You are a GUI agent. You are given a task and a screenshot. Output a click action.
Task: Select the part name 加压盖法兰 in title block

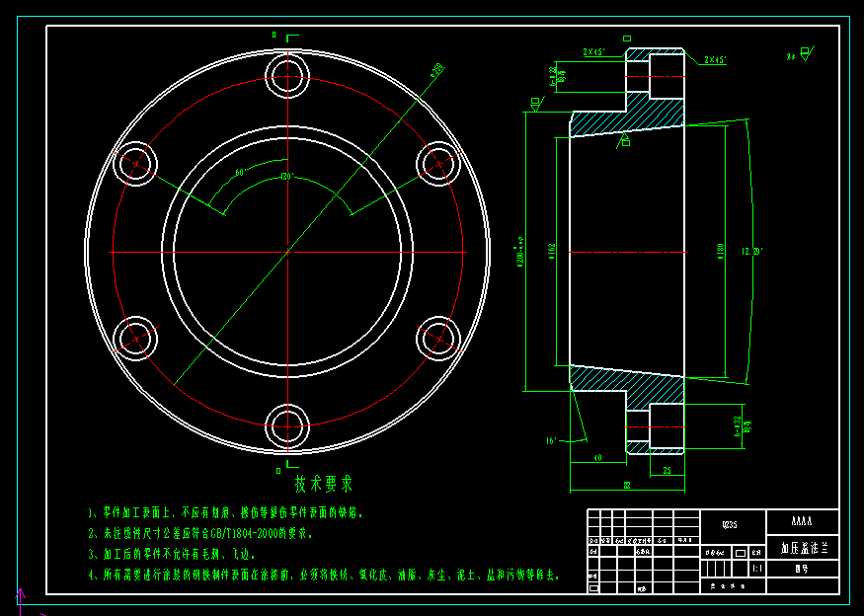(x=804, y=548)
